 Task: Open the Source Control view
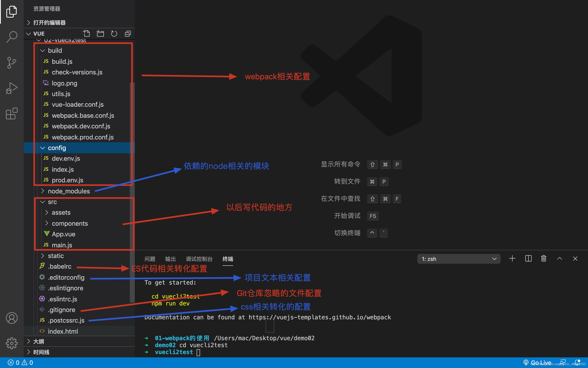click(x=11, y=63)
